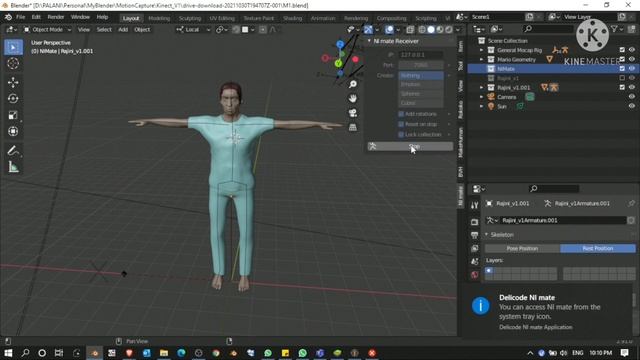Click the Port number field

pos(421,65)
